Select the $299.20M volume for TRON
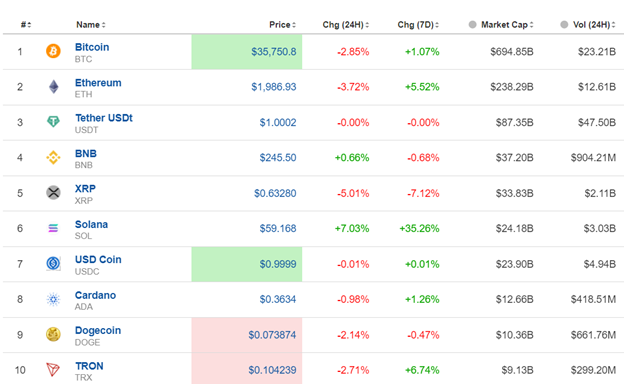This screenshot has width=624, height=384. pyautogui.click(x=593, y=370)
